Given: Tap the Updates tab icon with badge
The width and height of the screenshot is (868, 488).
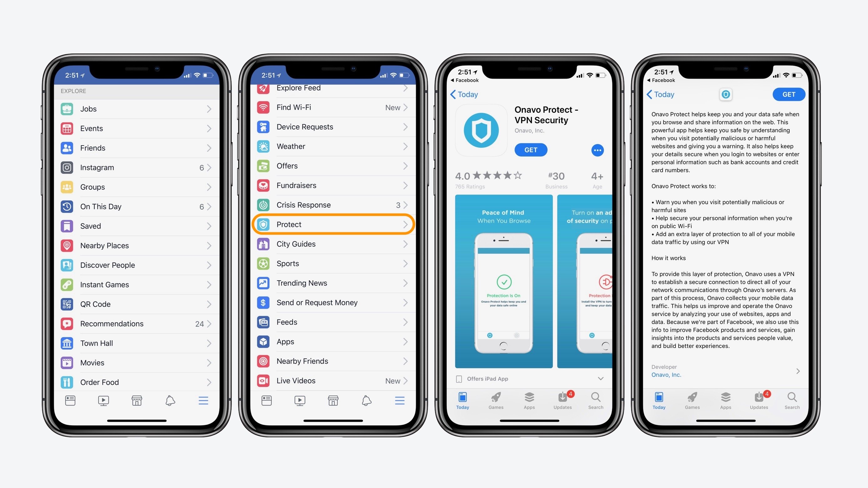Looking at the screenshot, I should pyautogui.click(x=562, y=399).
